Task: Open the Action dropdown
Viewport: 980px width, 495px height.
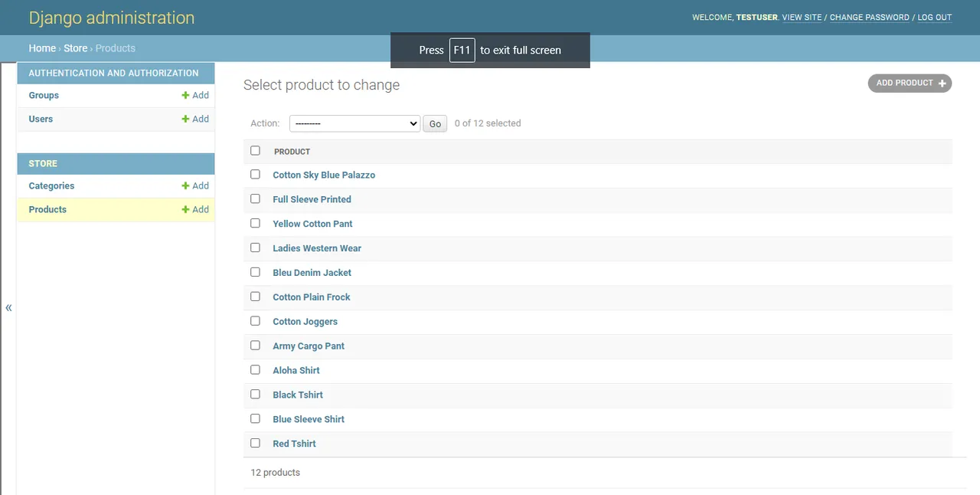Action: 354,123
